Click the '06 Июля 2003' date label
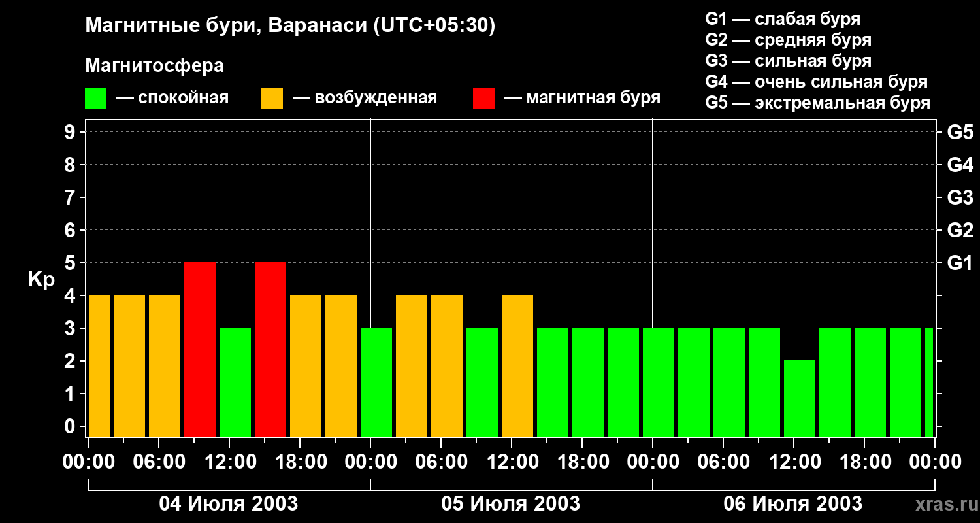This screenshot has height=523, width=980. pos(793,504)
